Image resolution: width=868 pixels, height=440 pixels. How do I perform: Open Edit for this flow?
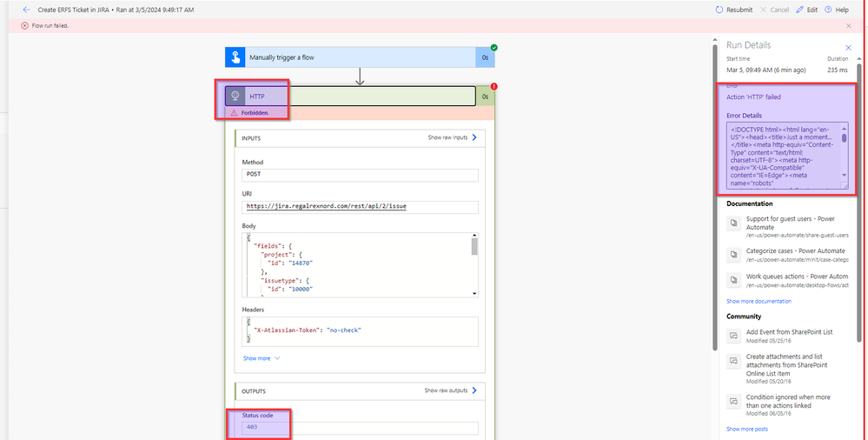point(806,10)
